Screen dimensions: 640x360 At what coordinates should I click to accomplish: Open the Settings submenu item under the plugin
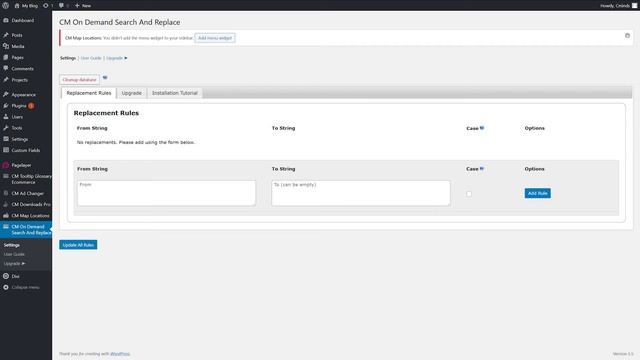12,245
